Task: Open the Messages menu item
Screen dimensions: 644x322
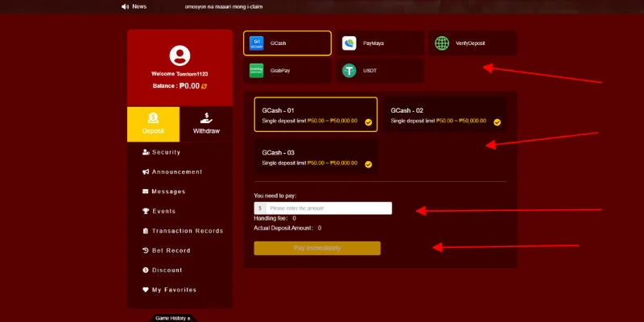Action: pyautogui.click(x=180, y=192)
